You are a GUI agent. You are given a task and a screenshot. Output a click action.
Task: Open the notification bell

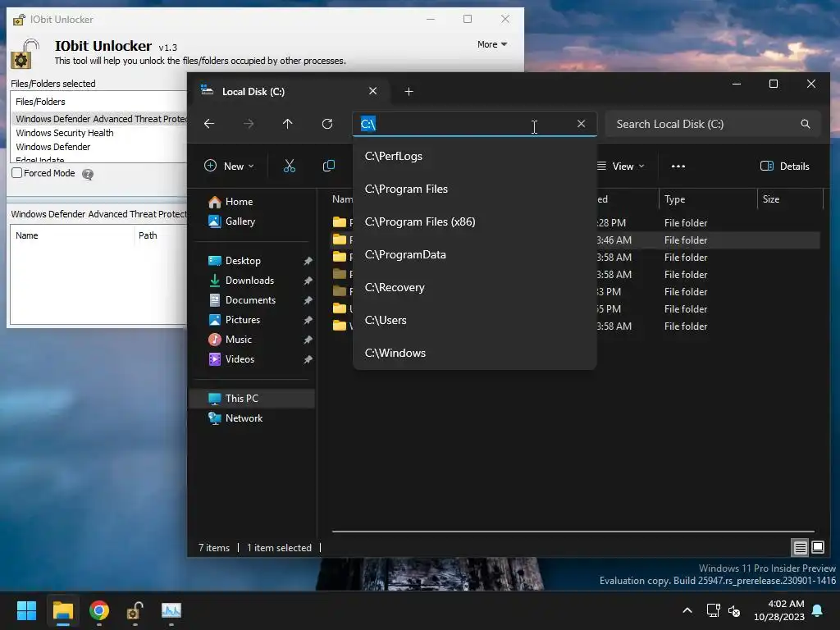(x=818, y=610)
